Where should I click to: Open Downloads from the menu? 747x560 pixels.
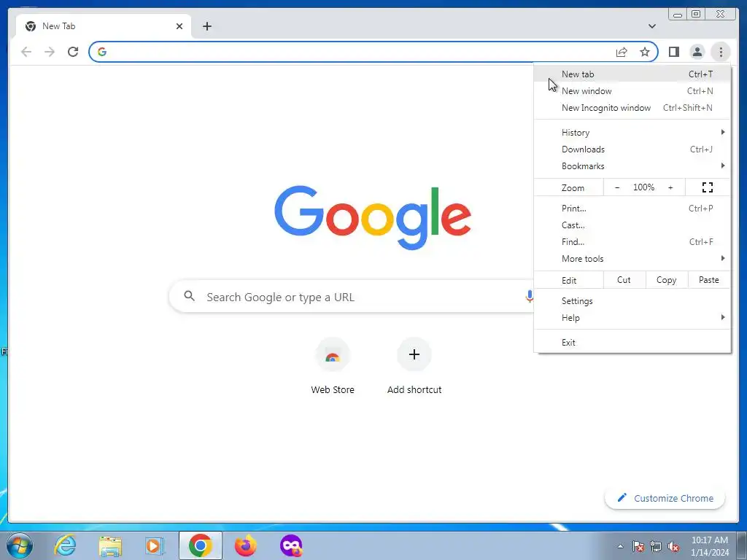pyautogui.click(x=632, y=149)
